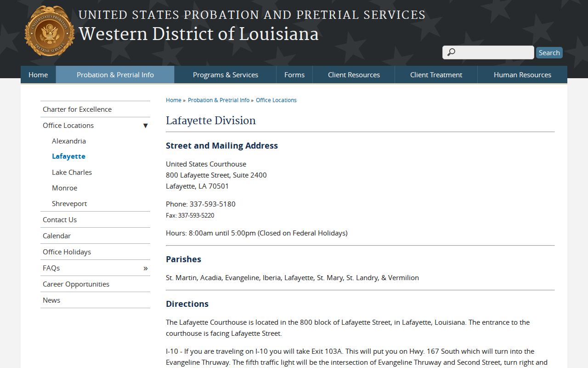Click the Street and Mailing Address heading
This screenshot has width=588, height=368.
222,146
